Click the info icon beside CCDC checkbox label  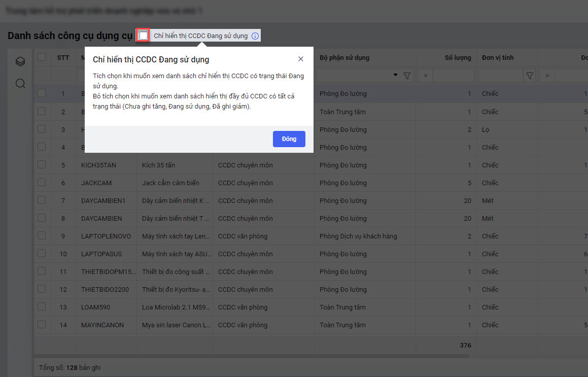[x=255, y=36]
